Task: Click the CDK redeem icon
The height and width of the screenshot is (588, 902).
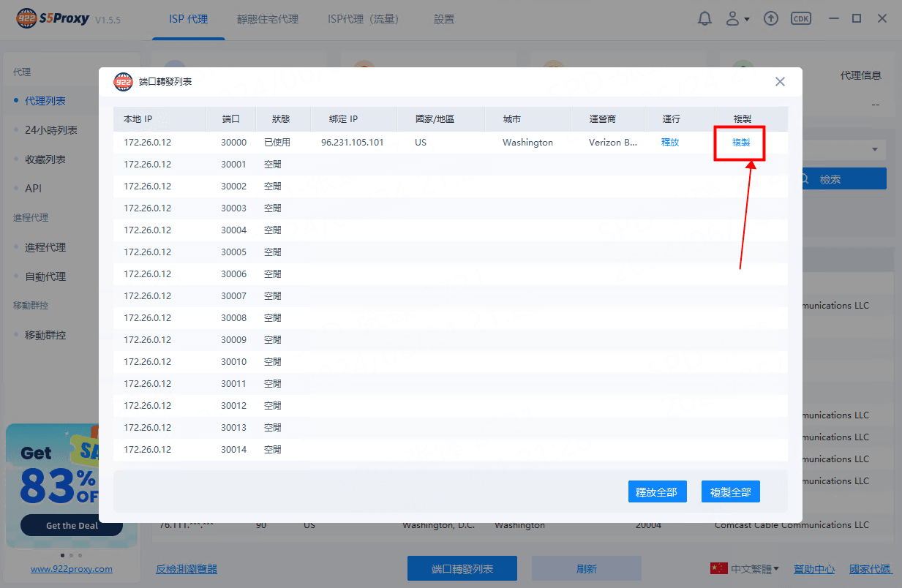Action: [x=801, y=19]
